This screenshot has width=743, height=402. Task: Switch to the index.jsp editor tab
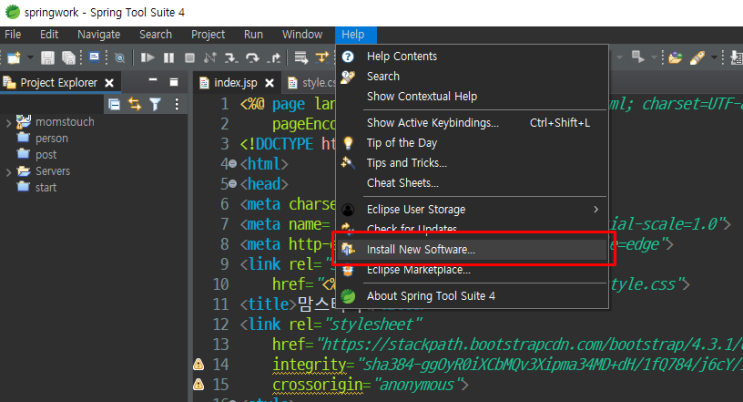click(236, 83)
